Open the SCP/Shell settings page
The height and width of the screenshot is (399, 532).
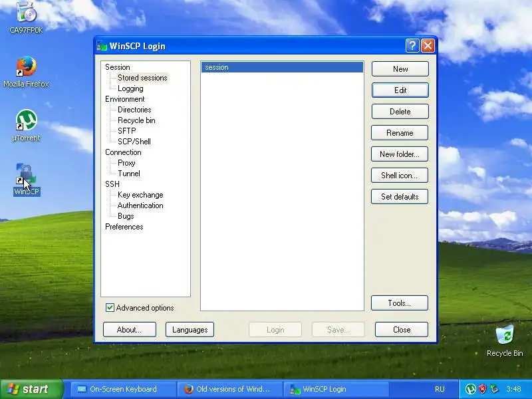134,142
